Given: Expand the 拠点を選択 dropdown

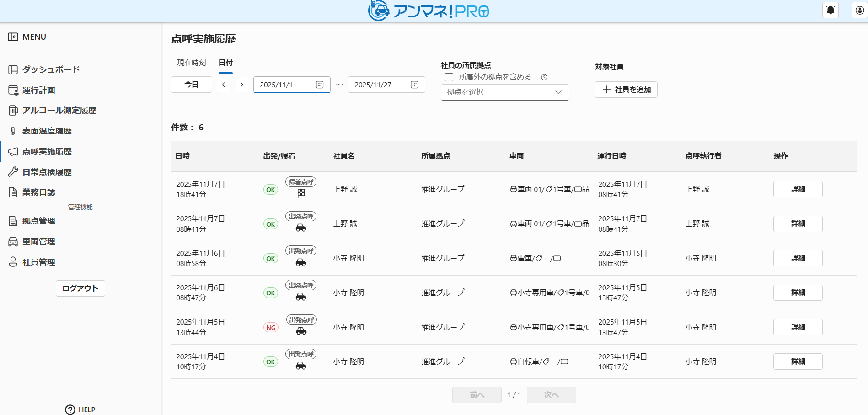Looking at the screenshot, I should coord(504,92).
